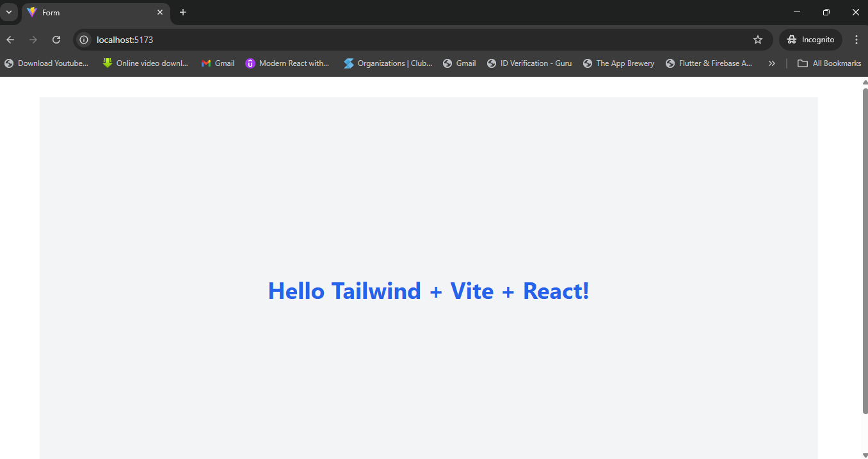
Task: Open the Organizations | Club bookmark
Action: coord(388,63)
